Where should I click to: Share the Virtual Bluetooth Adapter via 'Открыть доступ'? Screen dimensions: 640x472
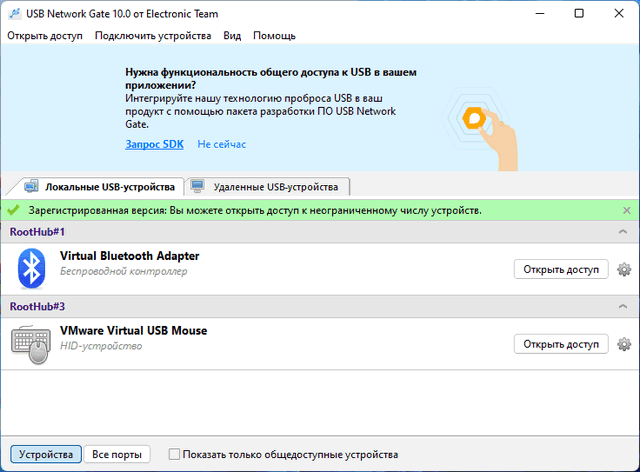(x=561, y=269)
